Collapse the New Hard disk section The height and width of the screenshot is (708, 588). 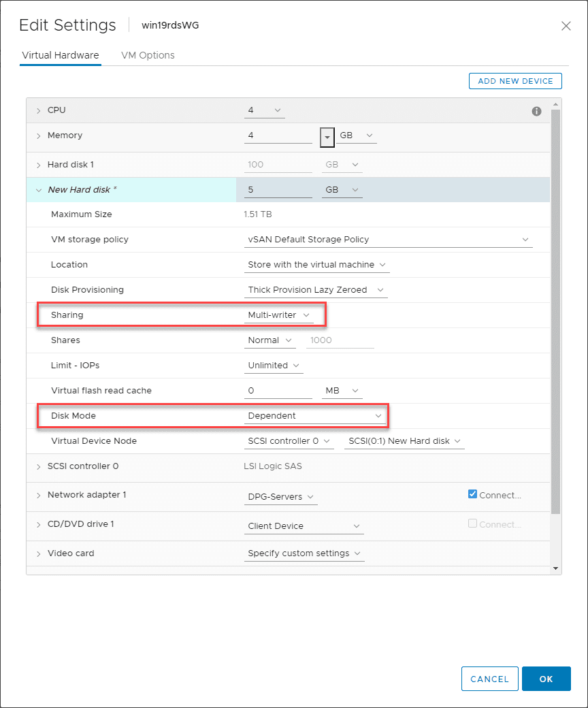pos(39,190)
